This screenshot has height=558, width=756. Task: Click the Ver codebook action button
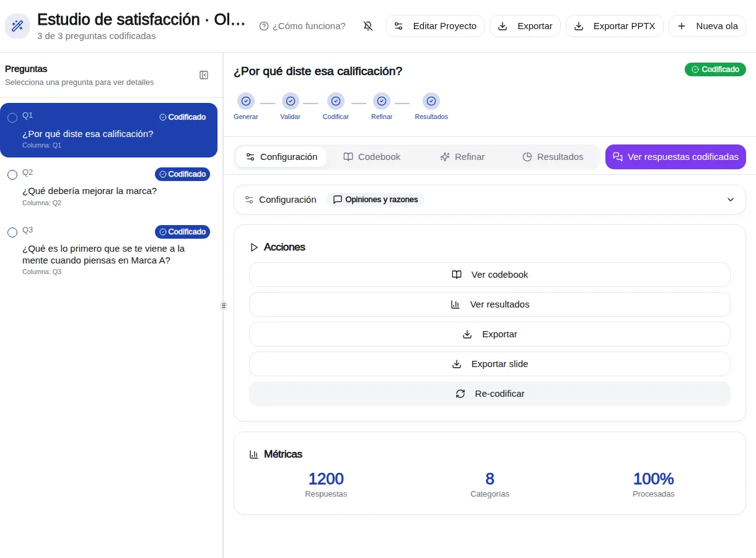490,275
